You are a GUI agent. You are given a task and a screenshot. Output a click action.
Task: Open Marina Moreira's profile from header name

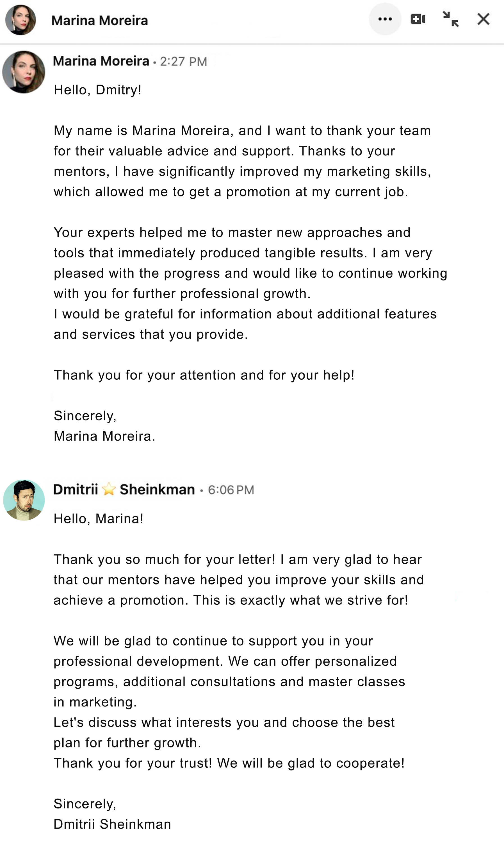point(99,21)
